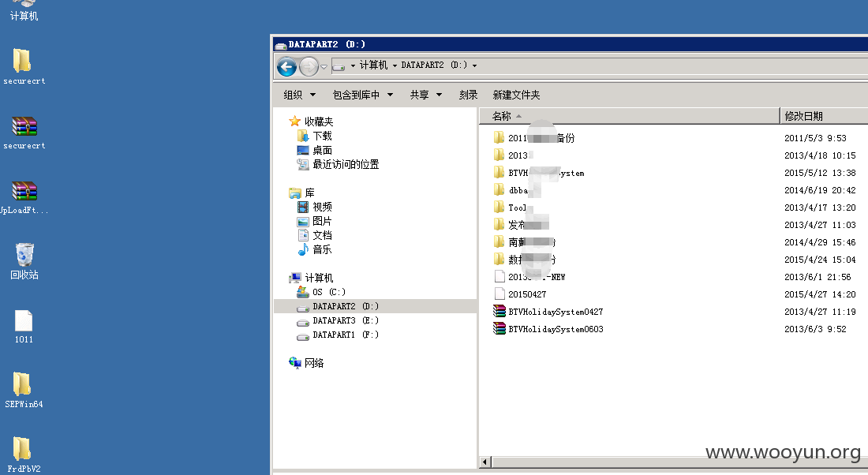
Task: Click the drive icon in address bar
Action: 339,66
